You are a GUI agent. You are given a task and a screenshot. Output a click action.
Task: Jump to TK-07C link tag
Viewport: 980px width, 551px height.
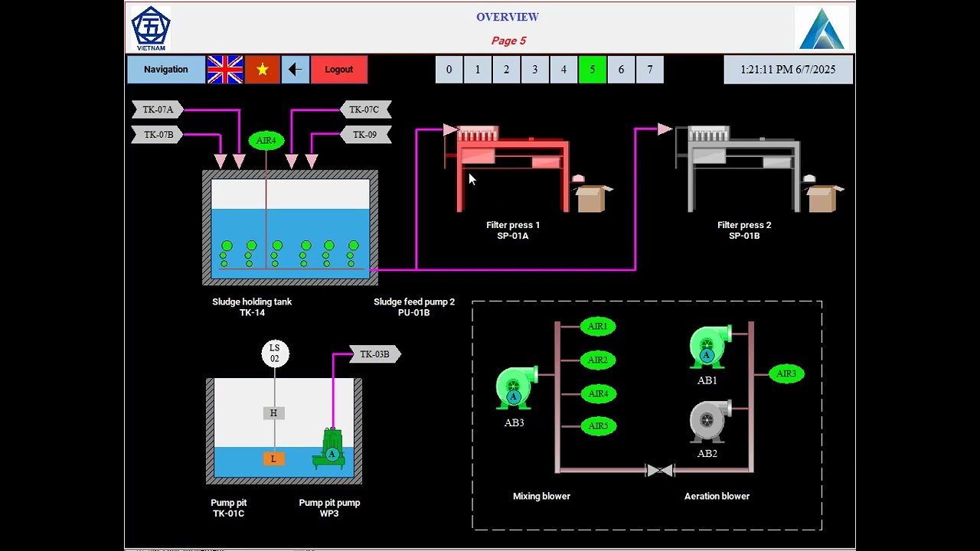(365, 109)
